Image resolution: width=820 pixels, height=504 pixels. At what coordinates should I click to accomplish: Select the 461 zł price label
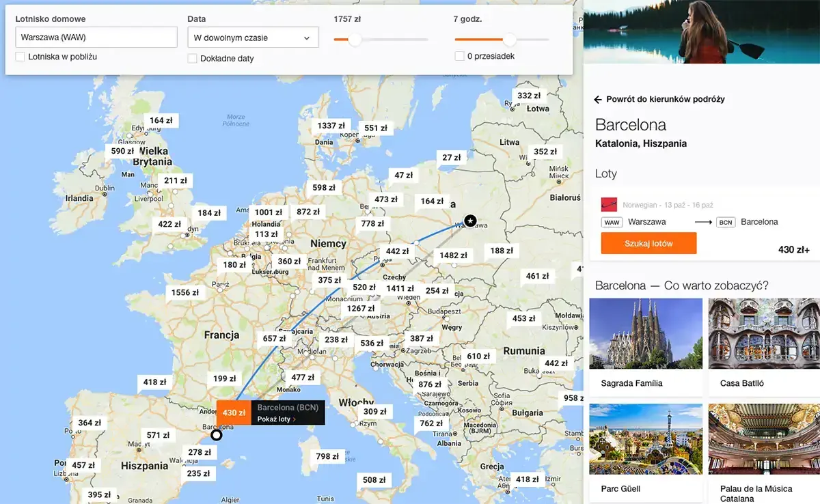coord(538,277)
